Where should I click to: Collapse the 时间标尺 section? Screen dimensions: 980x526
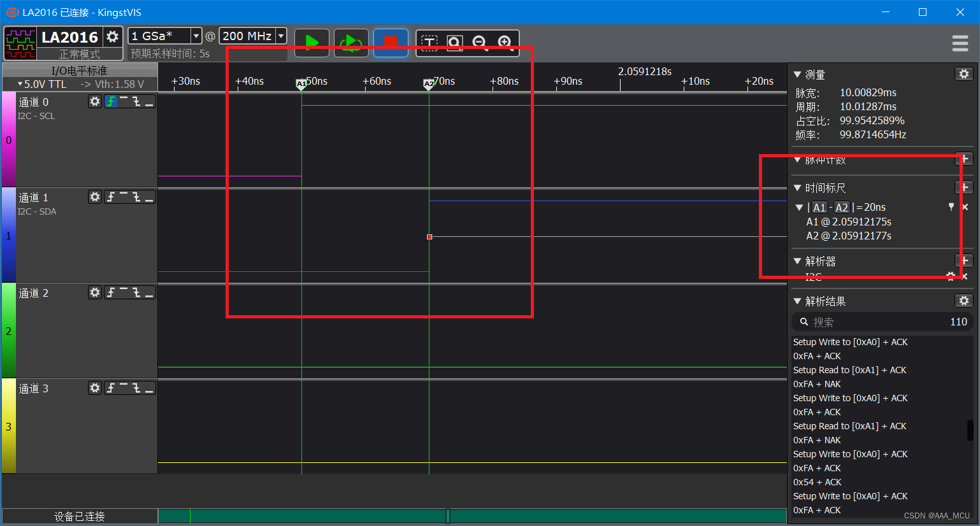pos(797,188)
